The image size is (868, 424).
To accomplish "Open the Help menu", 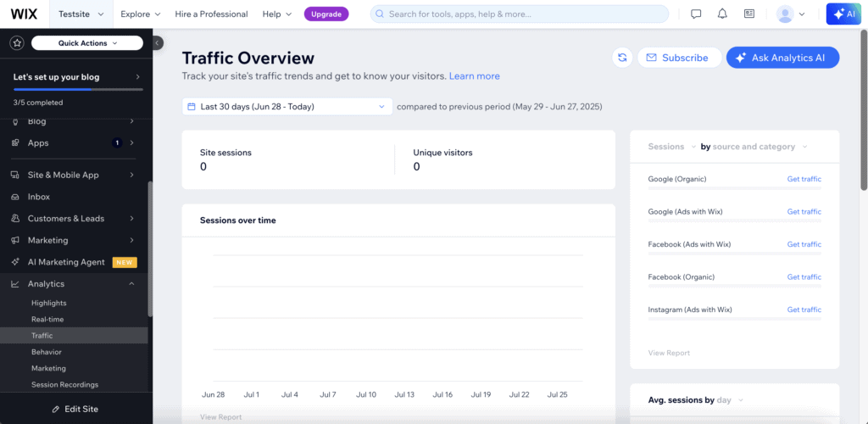I will tap(277, 14).
